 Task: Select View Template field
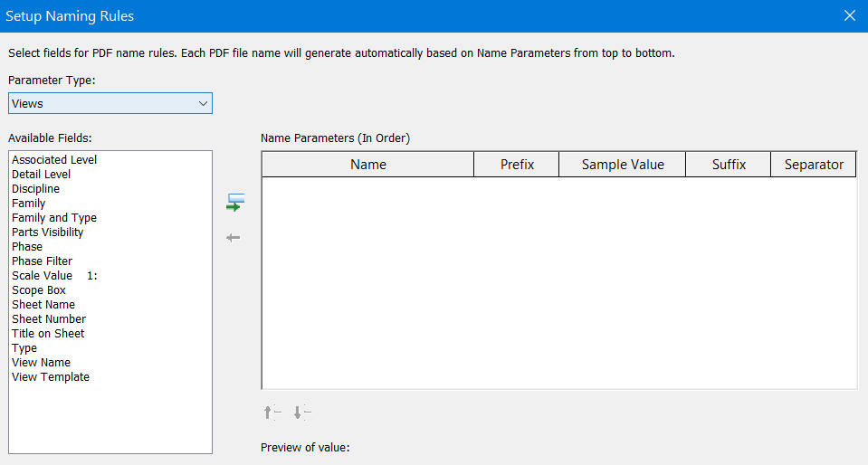(51, 377)
